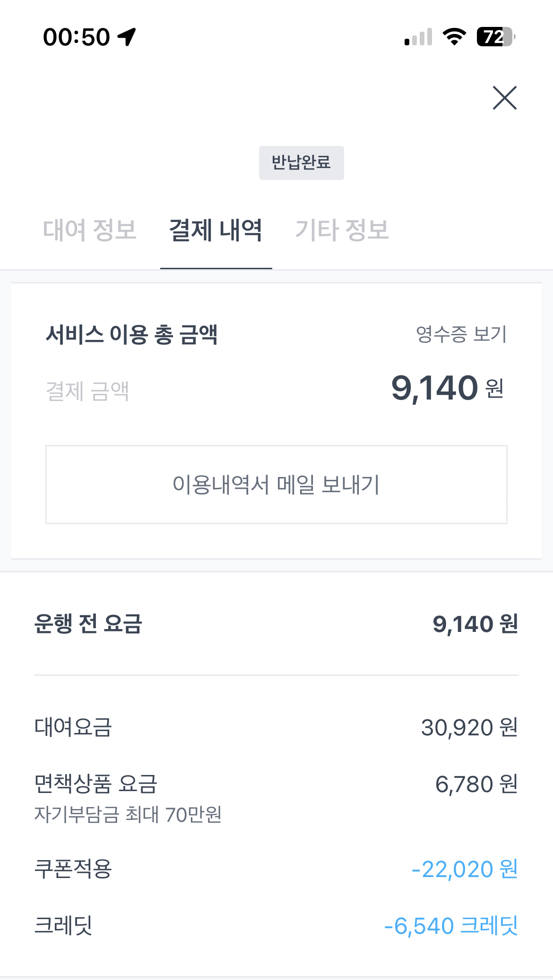The height and width of the screenshot is (980, 553).
Task: Tap the cellular signal bars icon
Action: click(x=418, y=37)
